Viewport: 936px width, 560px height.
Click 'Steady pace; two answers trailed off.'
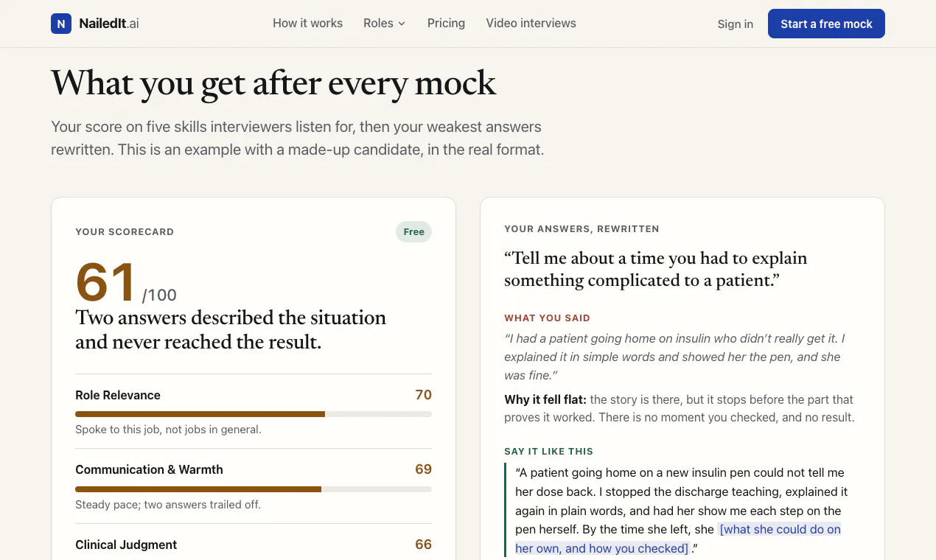[168, 505]
